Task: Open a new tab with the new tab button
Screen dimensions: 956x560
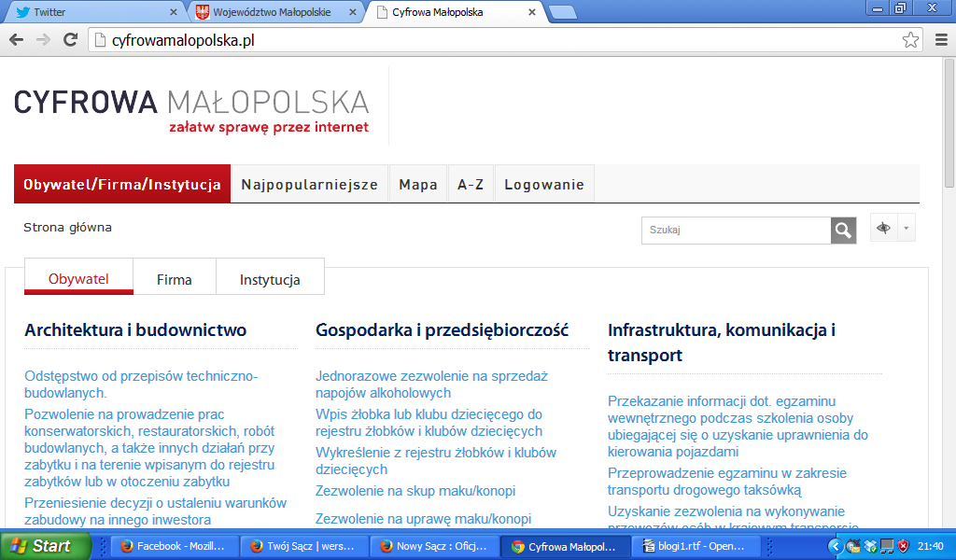Action: [x=563, y=12]
